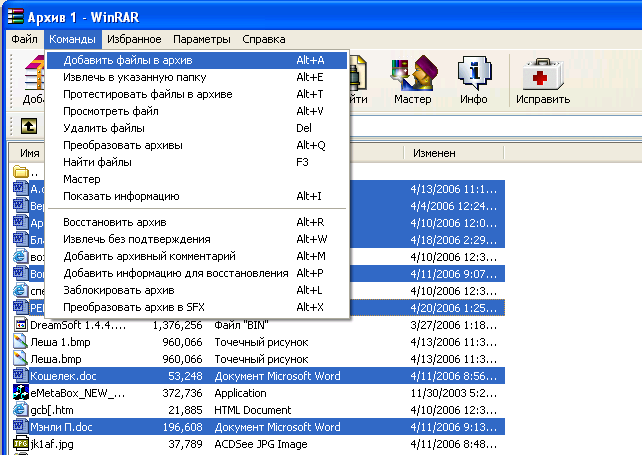Select the gcb[.htm file name
Image resolution: width=642 pixels, height=455 pixels.
pyautogui.click(x=52, y=410)
